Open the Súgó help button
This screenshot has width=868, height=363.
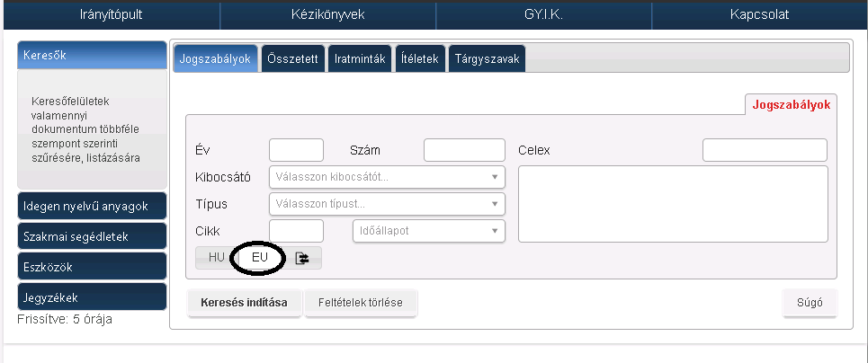(810, 303)
